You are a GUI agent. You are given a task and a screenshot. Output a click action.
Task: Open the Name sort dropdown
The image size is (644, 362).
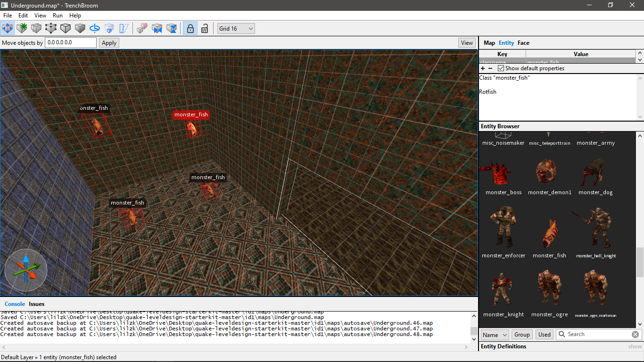point(495,335)
